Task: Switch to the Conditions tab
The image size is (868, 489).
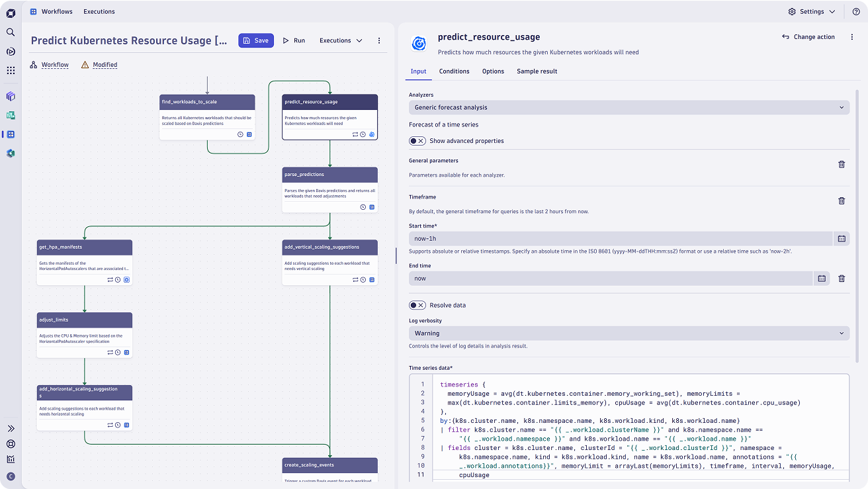Action: tap(455, 71)
